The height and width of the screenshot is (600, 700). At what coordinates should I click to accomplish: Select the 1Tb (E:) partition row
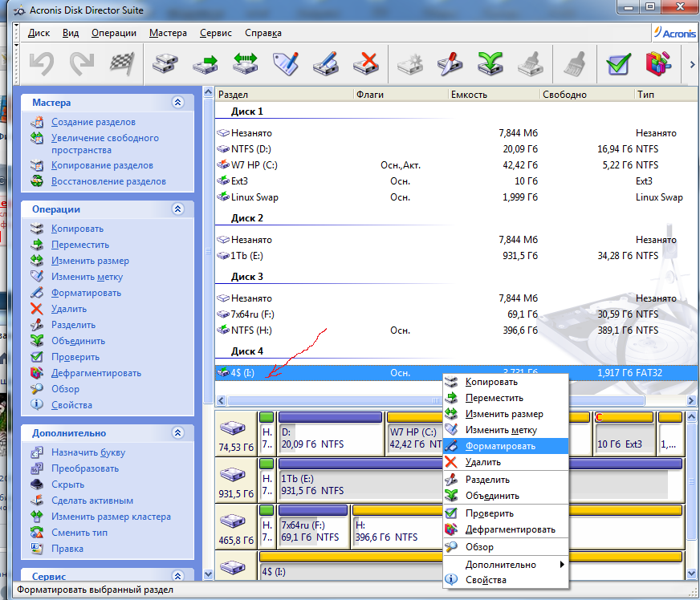pyautogui.click(x=455, y=256)
